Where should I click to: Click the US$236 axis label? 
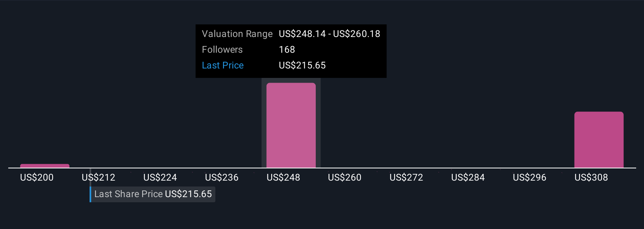coord(222,177)
